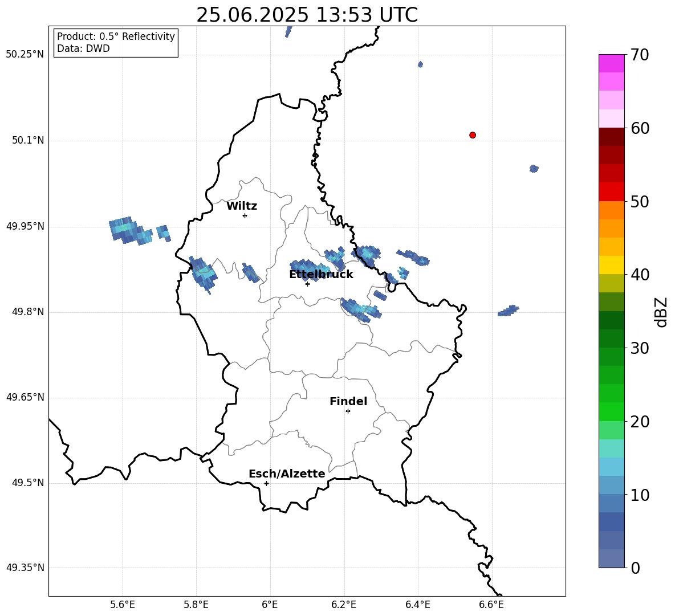This screenshot has width=675, height=616.
Task: Click the Ettelbruck station label
Action: pos(321,275)
